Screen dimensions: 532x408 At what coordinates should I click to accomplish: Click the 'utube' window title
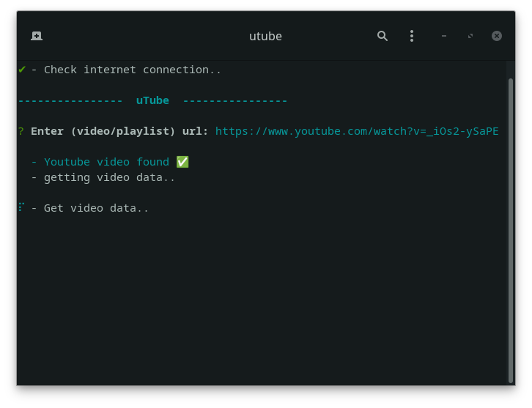coord(266,37)
